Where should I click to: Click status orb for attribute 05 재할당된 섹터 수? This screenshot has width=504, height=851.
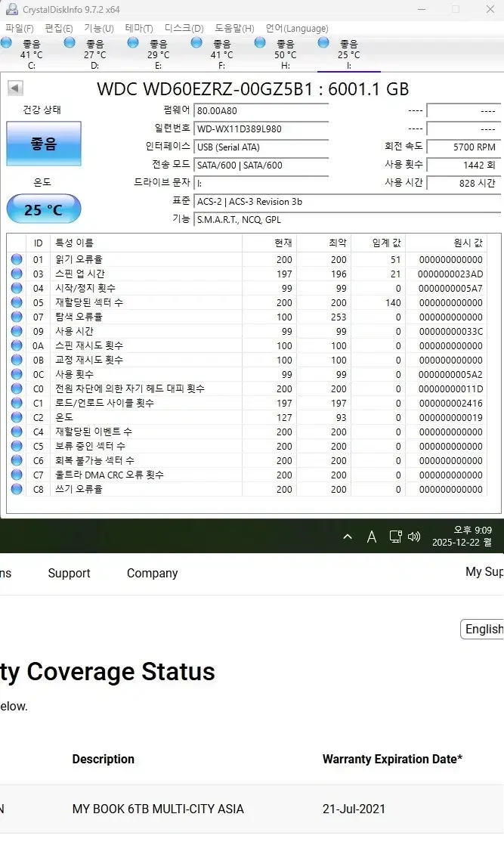tap(17, 302)
